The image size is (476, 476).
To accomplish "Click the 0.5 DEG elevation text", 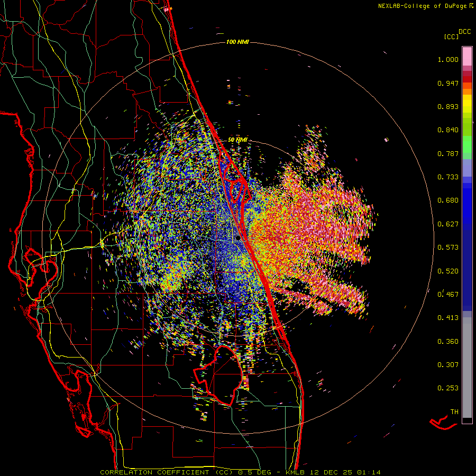I will coord(254,472).
